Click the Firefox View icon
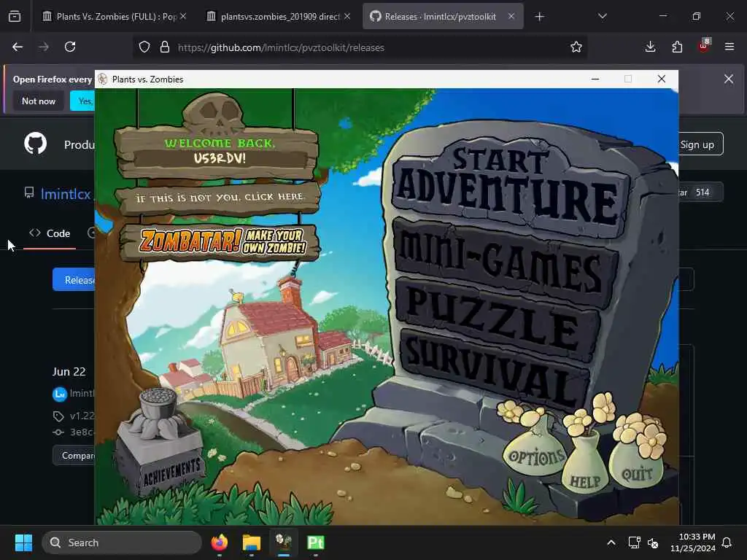This screenshot has width=747, height=560. 15,17
